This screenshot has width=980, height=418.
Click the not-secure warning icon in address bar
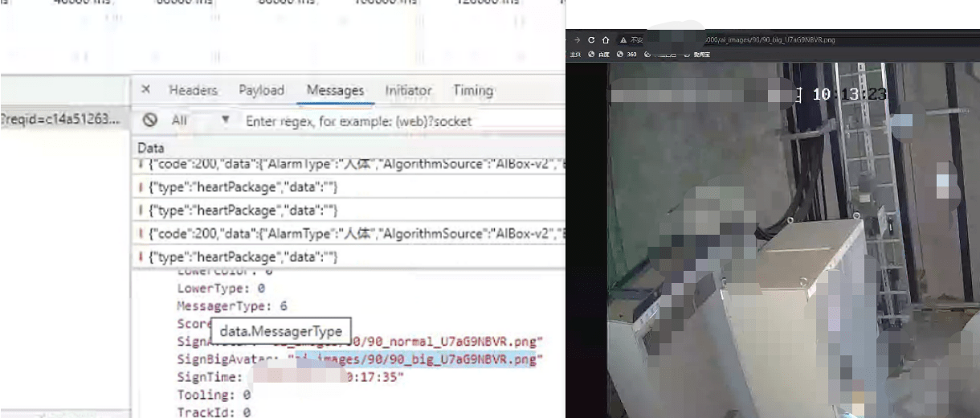pyautogui.click(x=623, y=39)
